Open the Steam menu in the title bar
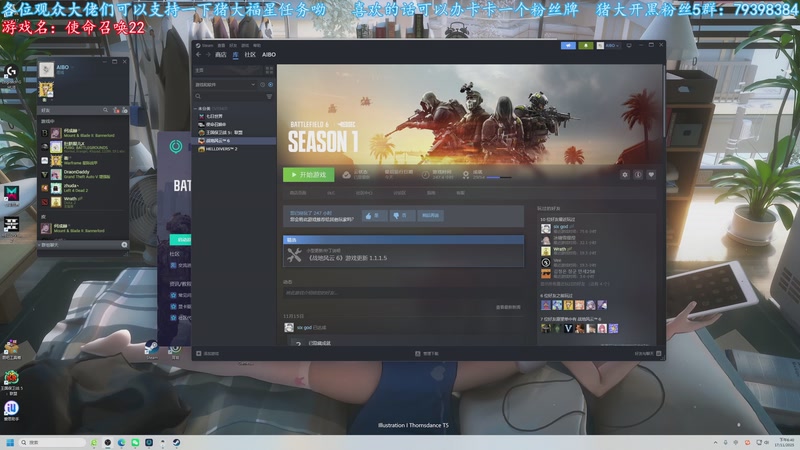 pos(207,45)
